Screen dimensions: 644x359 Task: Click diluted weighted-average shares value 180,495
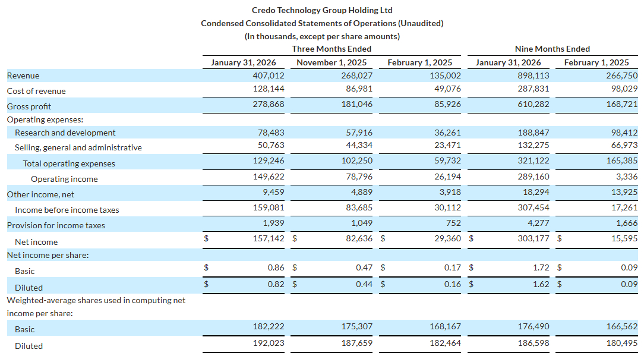621,343
